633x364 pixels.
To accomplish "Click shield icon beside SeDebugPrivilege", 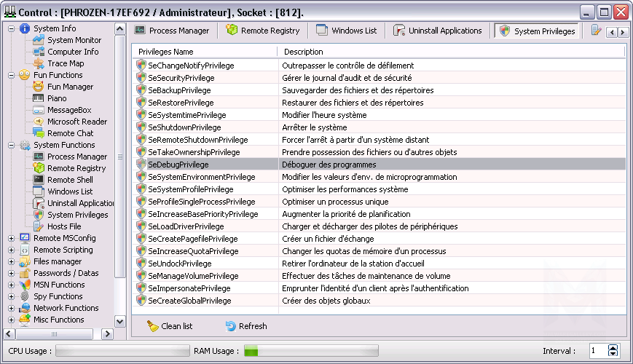I will pos(141,165).
